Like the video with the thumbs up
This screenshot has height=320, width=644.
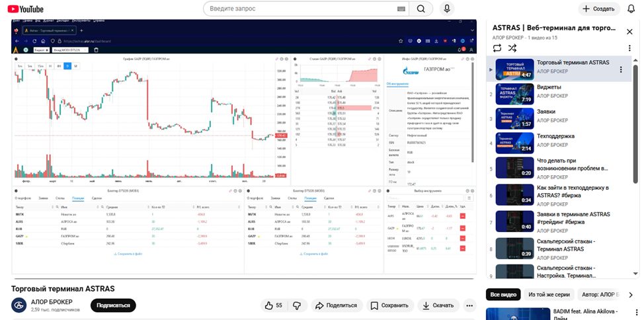click(274, 305)
